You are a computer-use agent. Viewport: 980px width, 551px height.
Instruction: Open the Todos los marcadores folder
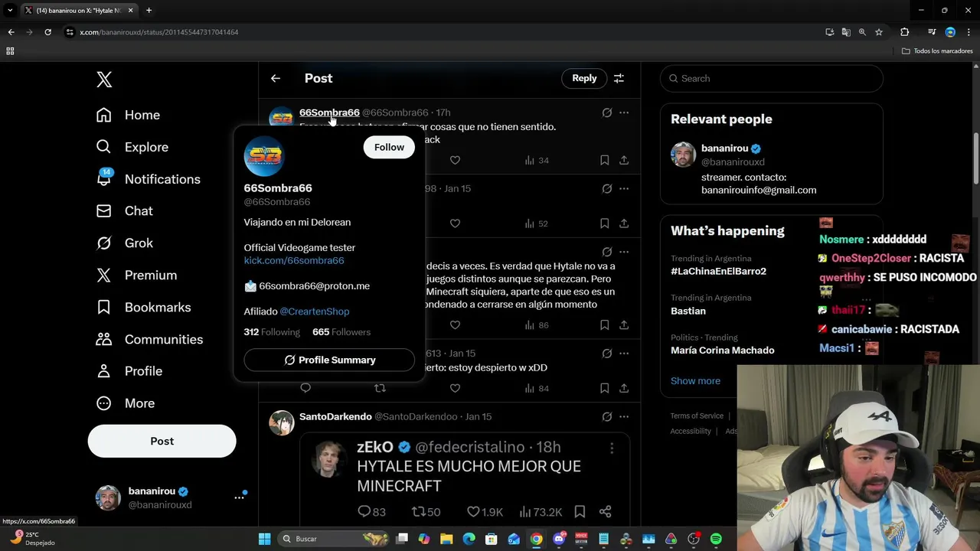938,51
